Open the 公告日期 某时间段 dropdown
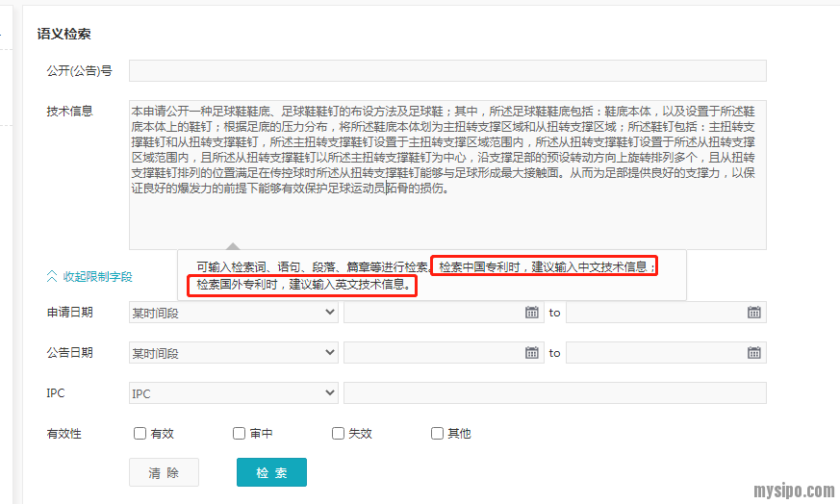Screen dimensions: 840x504 coord(233,353)
